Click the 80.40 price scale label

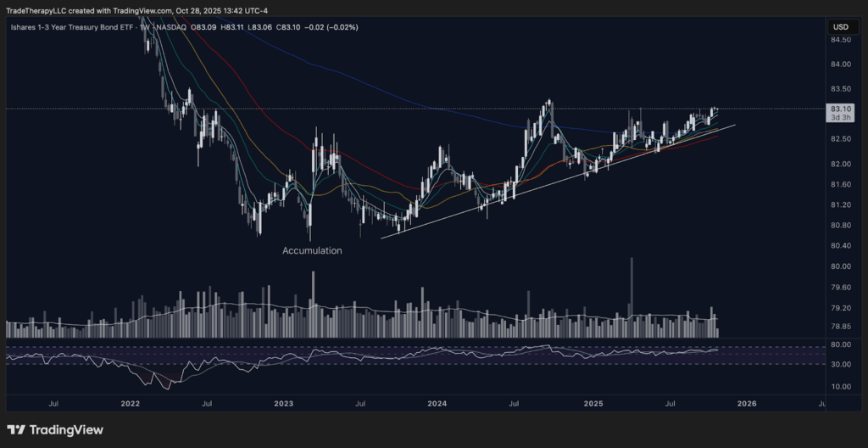pos(841,246)
